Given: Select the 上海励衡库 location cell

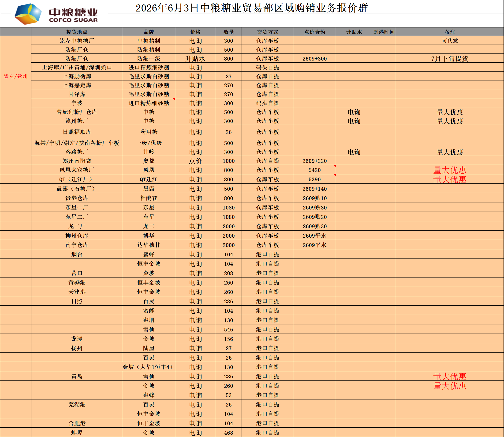Looking at the screenshot, I should pyautogui.click(x=77, y=76).
